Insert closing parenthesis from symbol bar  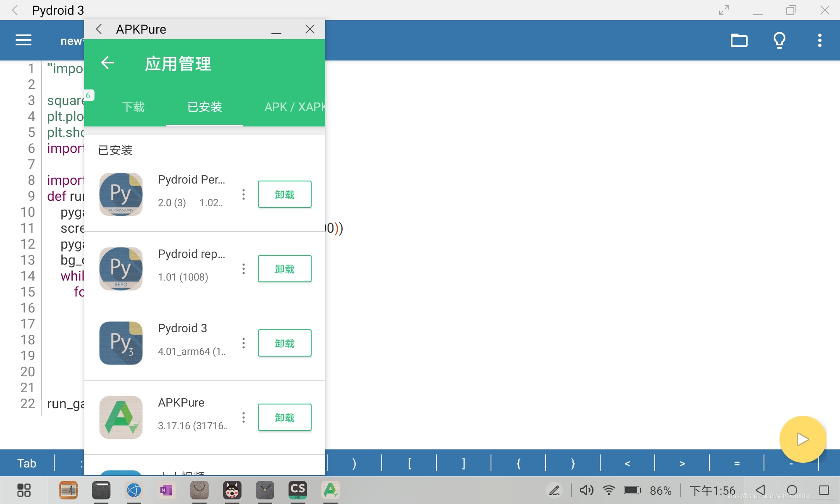pyautogui.click(x=354, y=463)
